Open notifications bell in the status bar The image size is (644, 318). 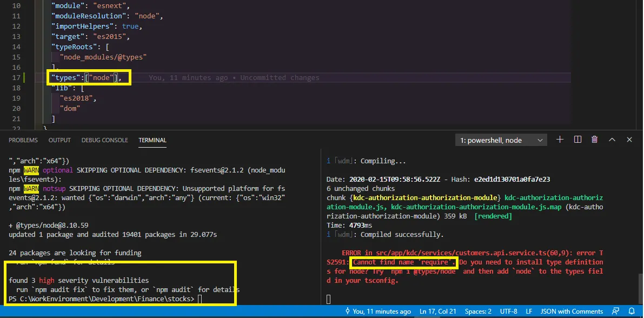(632, 312)
